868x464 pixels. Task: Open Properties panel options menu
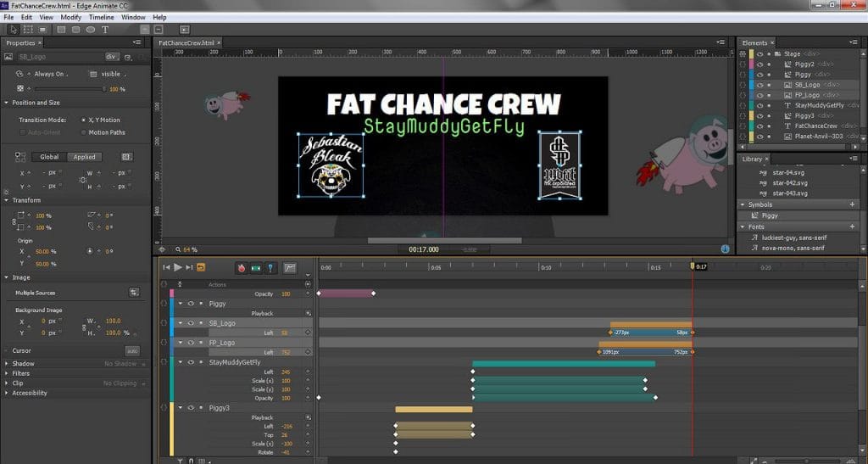click(136, 42)
